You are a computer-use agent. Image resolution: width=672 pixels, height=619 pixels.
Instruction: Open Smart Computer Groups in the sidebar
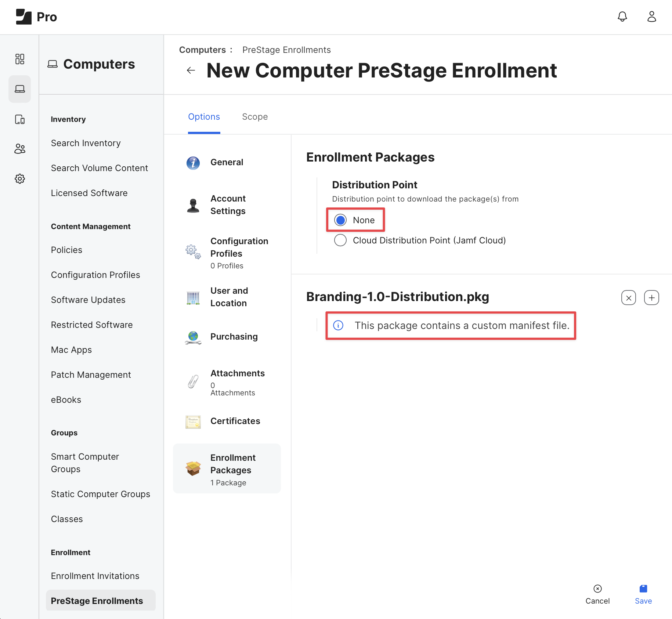point(85,463)
